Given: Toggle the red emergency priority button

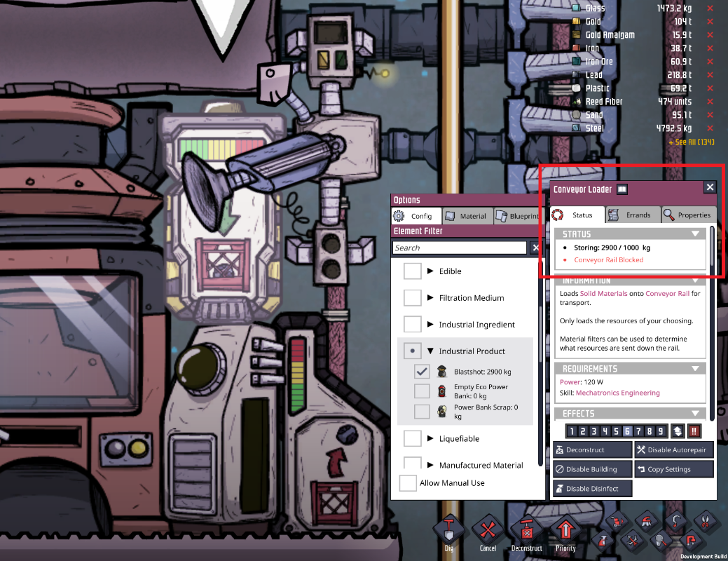Looking at the screenshot, I should [x=694, y=431].
